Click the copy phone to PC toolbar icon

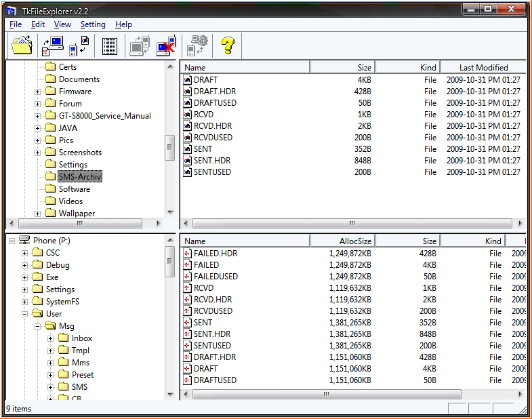click(79, 45)
